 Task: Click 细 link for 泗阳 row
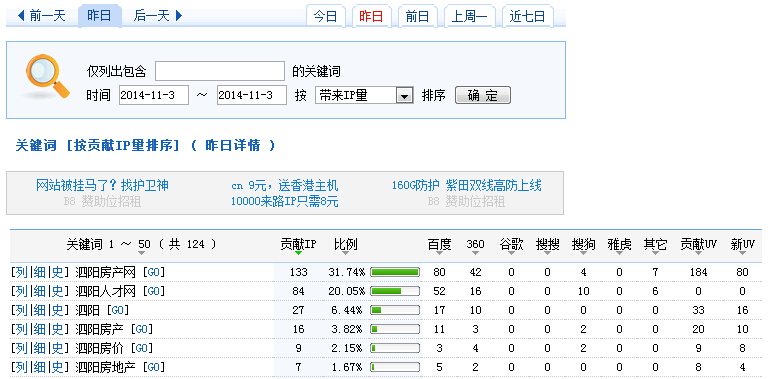(x=40, y=310)
